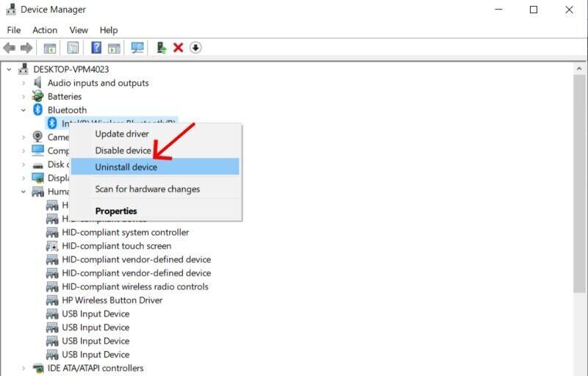Image resolution: width=588 pixels, height=376 pixels.
Task: Choose Scan for hardware changes menu entry
Action: tap(155, 189)
